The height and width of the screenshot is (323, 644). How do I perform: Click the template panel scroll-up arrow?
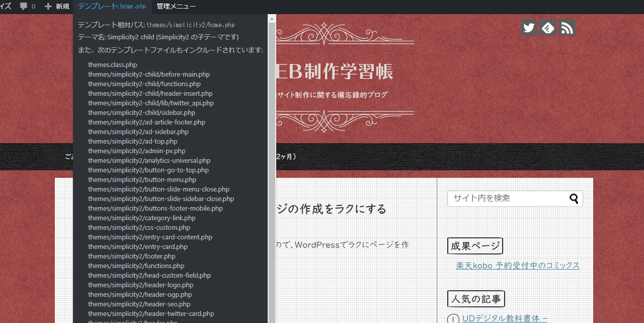coord(272,19)
